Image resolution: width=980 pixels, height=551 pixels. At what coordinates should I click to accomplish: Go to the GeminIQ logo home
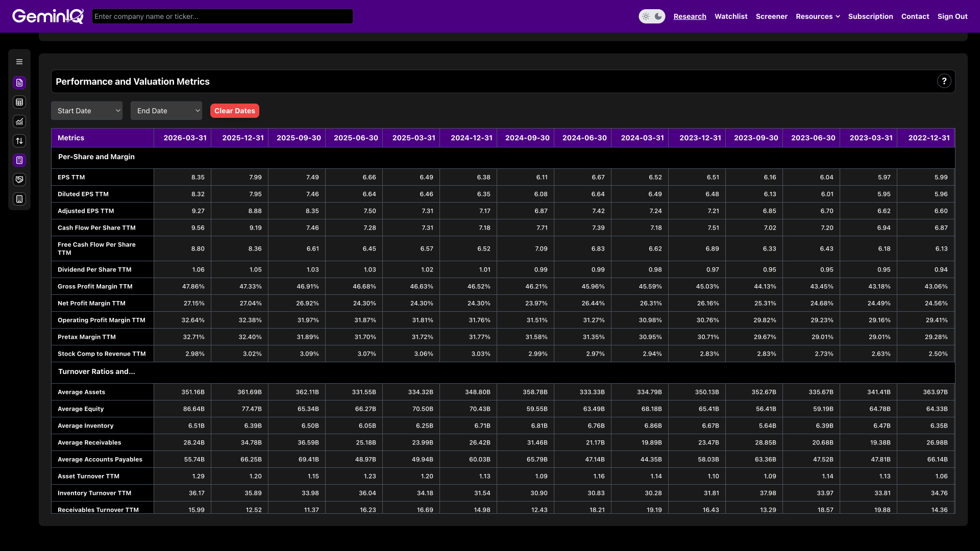48,16
